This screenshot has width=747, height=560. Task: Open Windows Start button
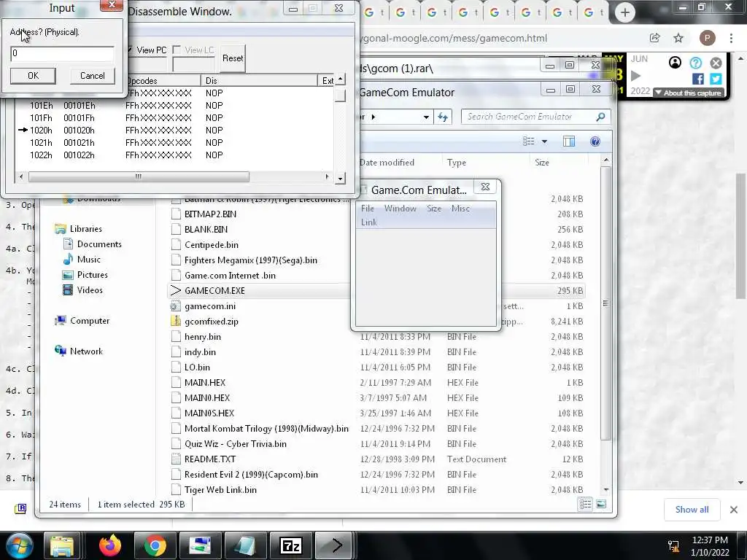[18, 545]
